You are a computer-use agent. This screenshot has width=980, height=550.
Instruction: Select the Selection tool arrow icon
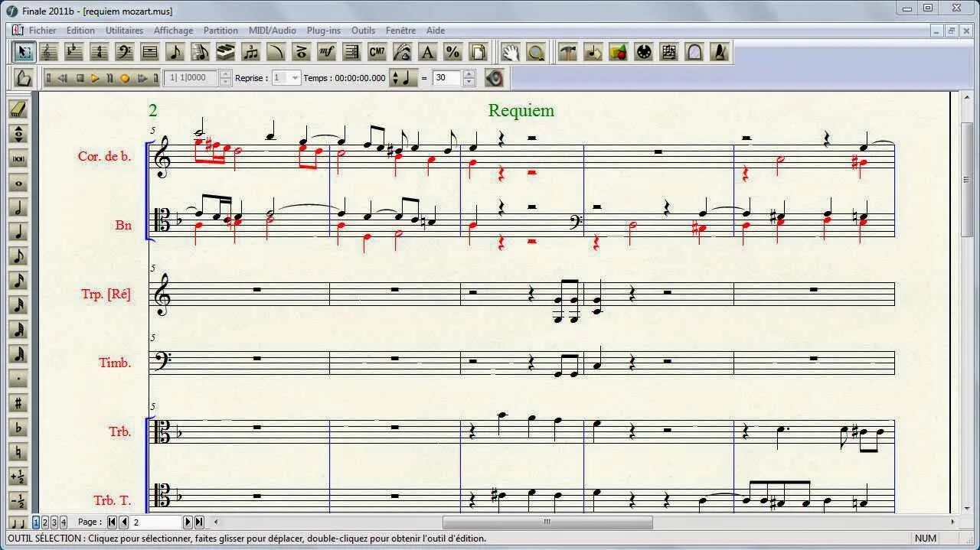(24, 52)
